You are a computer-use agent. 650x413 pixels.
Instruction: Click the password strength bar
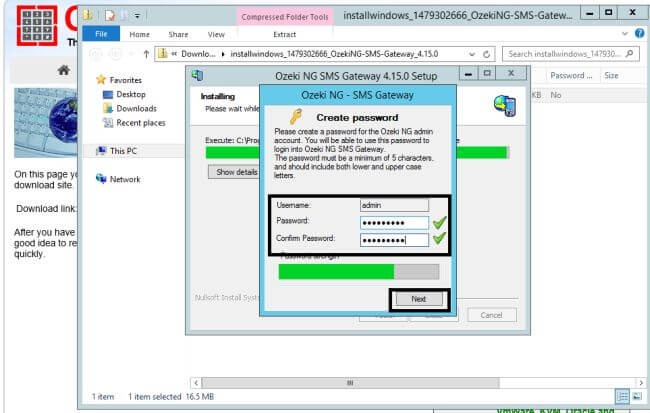(359, 272)
